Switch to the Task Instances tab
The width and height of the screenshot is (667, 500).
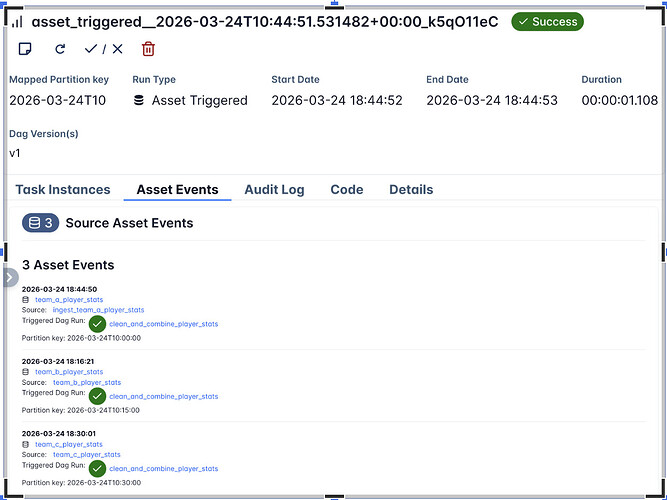coord(63,189)
